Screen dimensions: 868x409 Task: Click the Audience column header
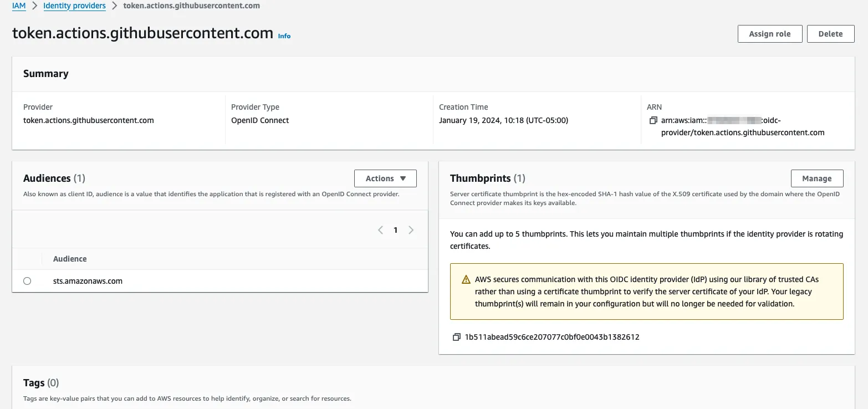pos(70,259)
